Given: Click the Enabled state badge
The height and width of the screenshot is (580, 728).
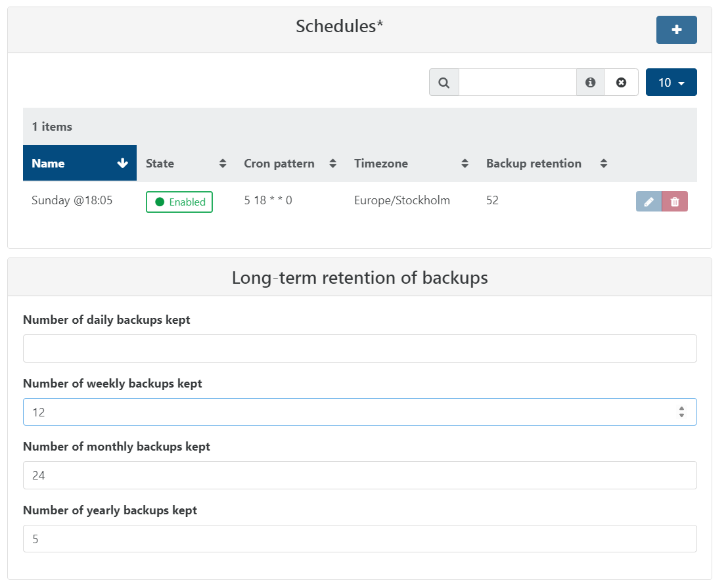Looking at the screenshot, I should 179,202.
